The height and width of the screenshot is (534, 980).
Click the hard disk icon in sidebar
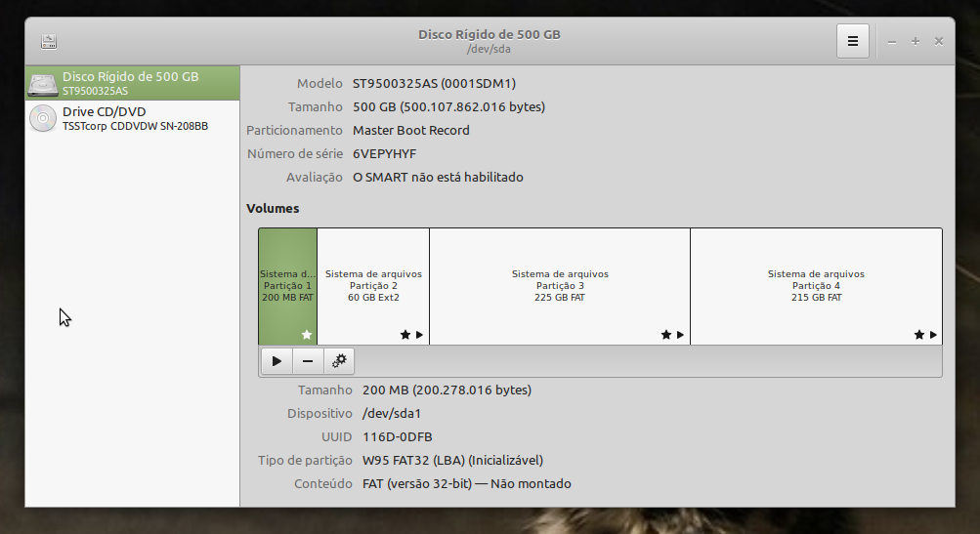click(x=43, y=84)
